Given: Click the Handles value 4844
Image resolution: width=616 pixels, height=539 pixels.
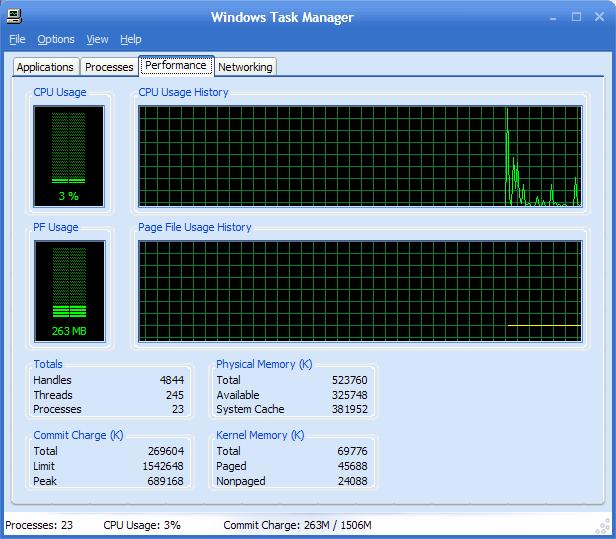Looking at the screenshot, I should tap(172, 380).
